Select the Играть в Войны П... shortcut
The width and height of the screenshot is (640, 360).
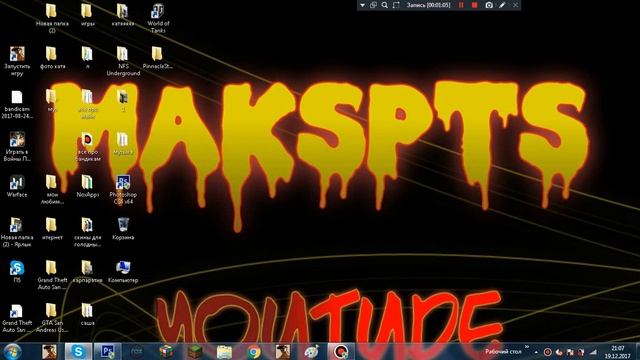pyautogui.click(x=17, y=147)
